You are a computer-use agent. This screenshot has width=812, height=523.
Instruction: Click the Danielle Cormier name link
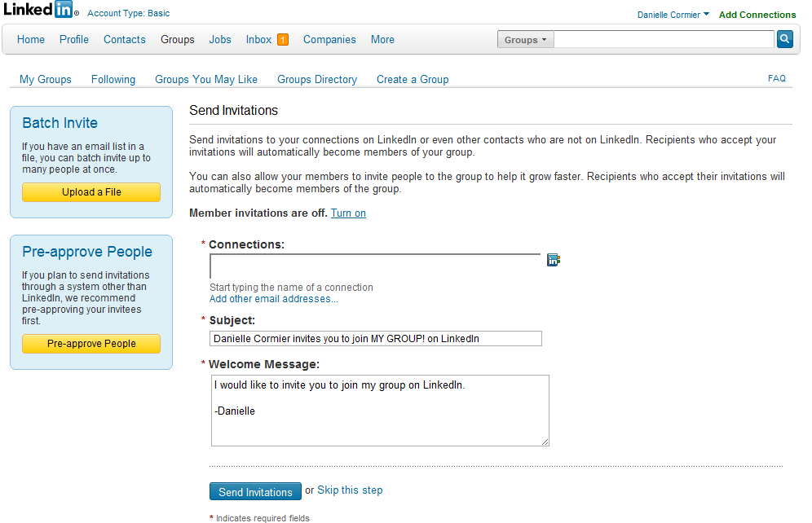point(669,15)
